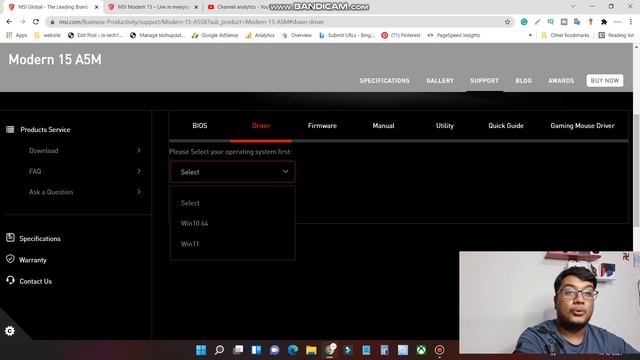Choose Win11 from the dropdown list
The image size is (640, 360).
190,244
